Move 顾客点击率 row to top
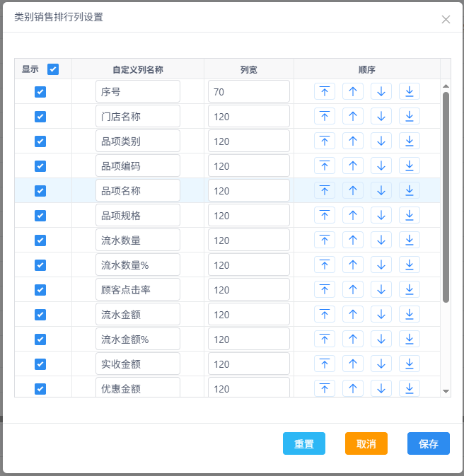464x476 pixels. [x=325, y=289]
